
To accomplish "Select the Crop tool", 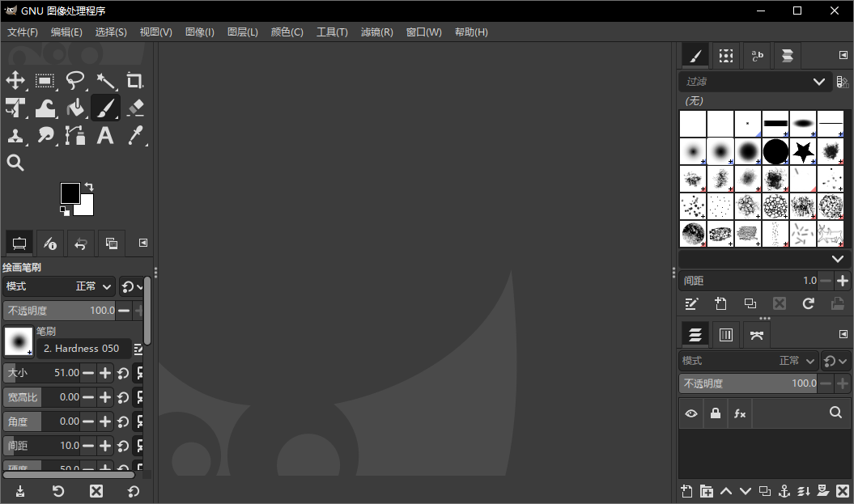I will pos(134,80).
